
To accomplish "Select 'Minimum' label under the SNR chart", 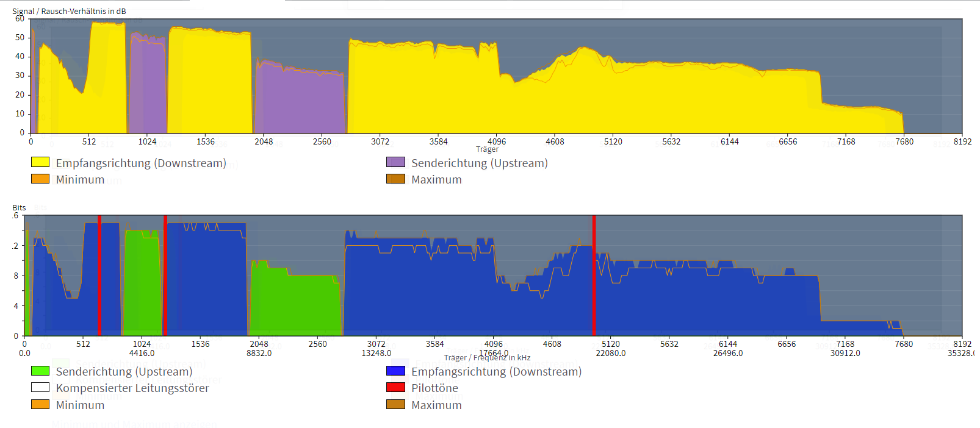I will (x=80, y=180).
